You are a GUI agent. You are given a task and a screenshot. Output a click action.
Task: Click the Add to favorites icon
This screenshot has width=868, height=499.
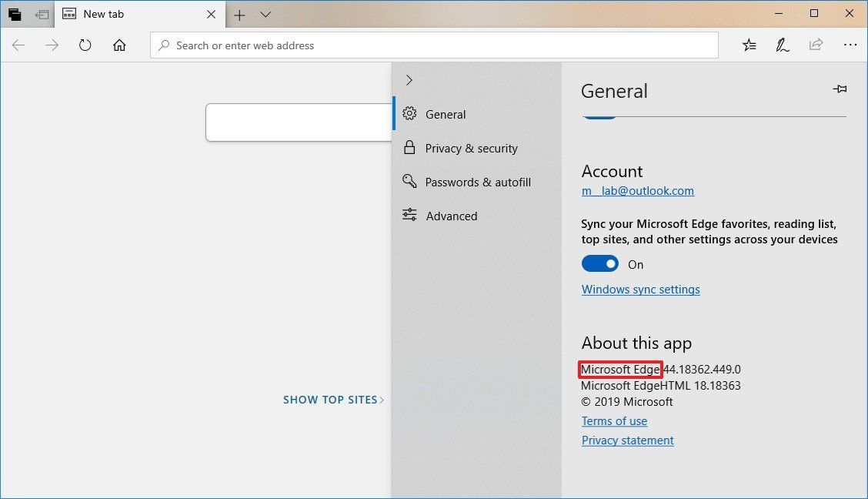tap(749, 45)
